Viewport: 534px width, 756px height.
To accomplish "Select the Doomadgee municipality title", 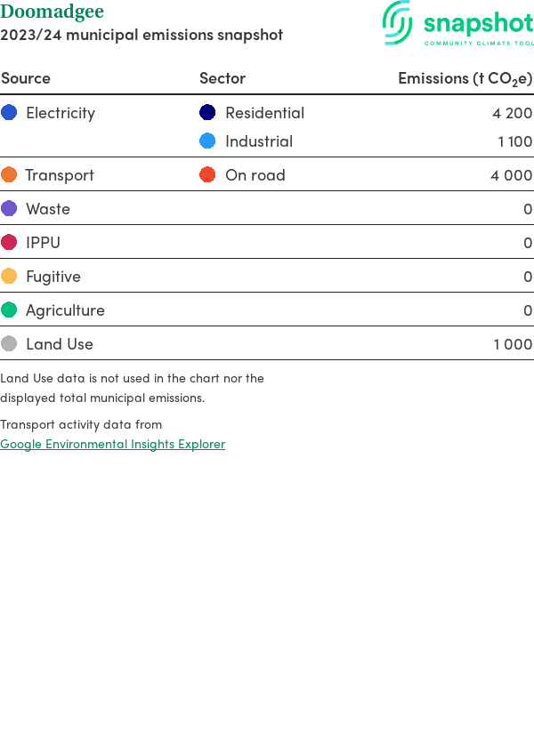I will coord(53,12).
